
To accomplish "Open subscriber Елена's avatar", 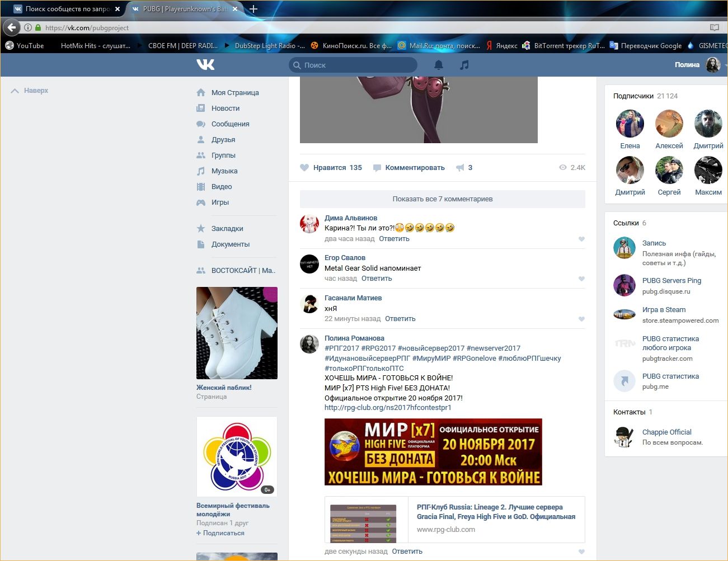I will click(630, 124).
